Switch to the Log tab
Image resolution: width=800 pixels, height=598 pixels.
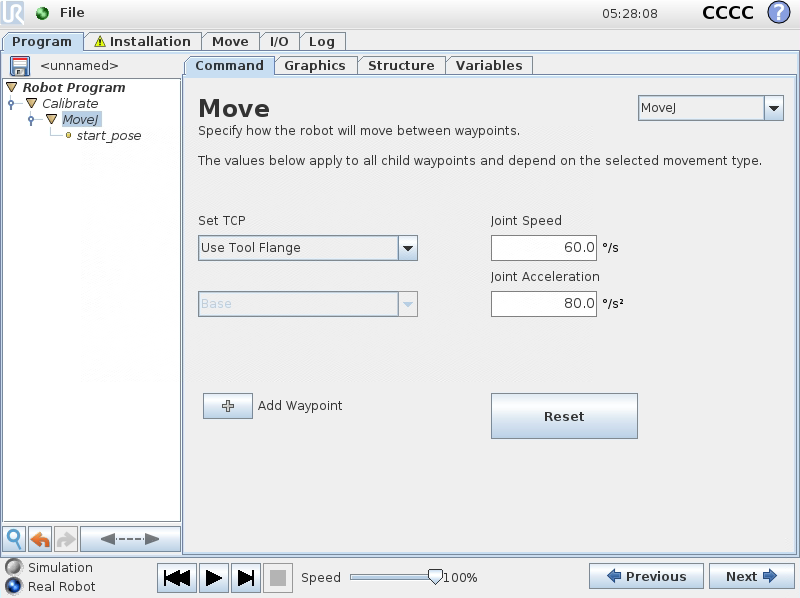(x=322, y=42)
